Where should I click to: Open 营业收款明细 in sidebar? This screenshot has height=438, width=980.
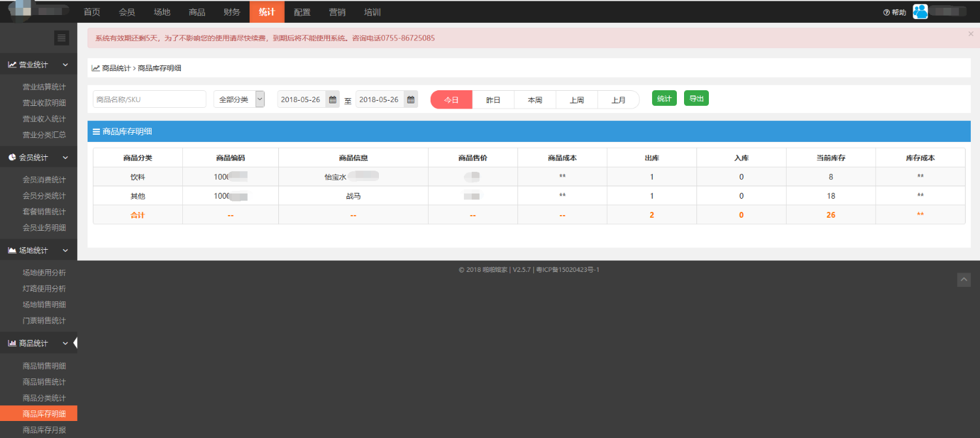coord(44,103)
